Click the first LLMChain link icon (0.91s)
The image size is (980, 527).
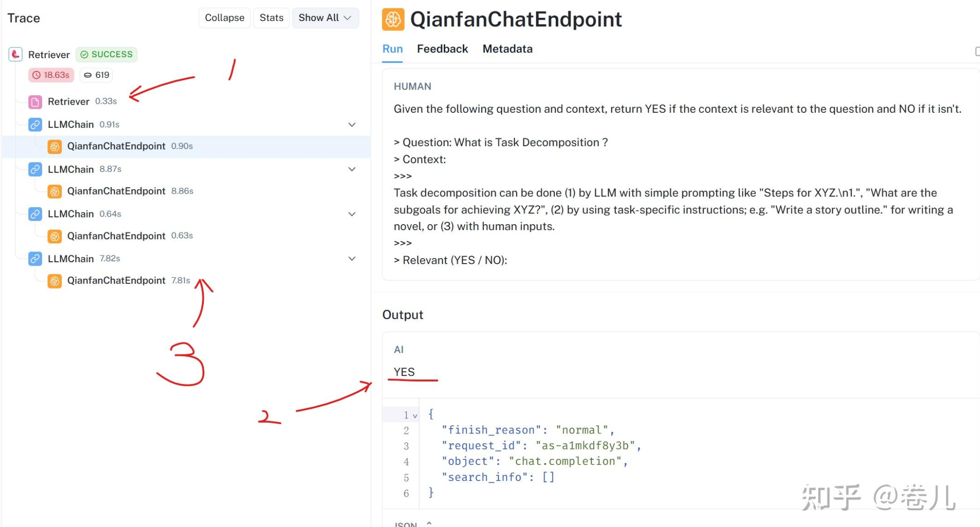click(35, 124)
